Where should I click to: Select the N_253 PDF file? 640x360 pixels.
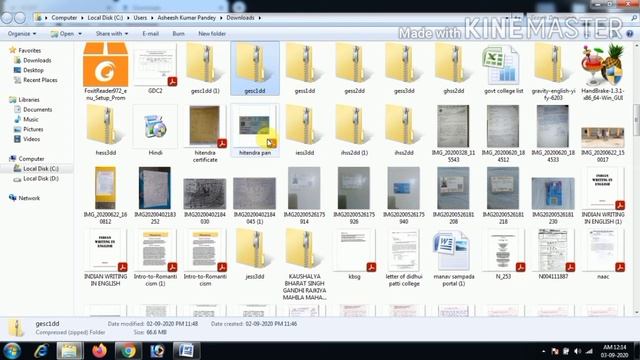click(503, 251)
